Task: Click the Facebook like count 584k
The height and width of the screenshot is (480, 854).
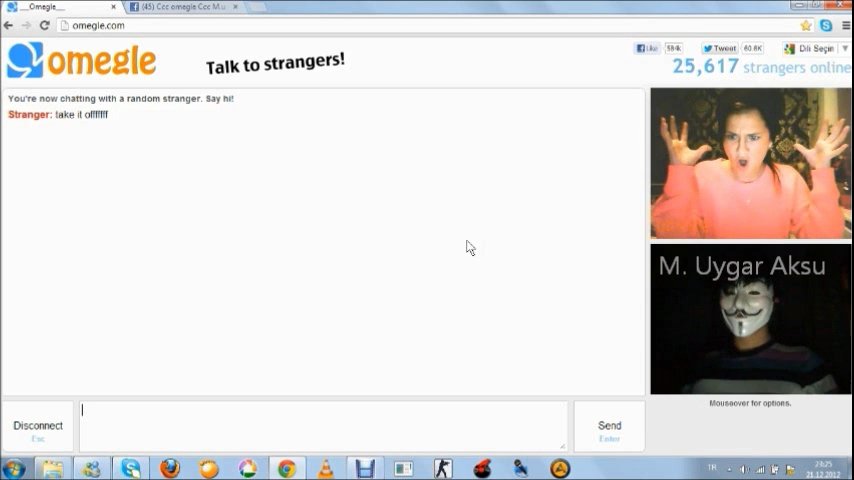Action: (x=674, y=48)
